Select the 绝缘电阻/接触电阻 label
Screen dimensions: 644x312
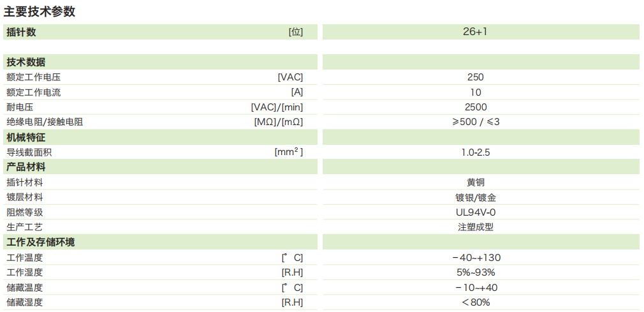tap(45, 122)
